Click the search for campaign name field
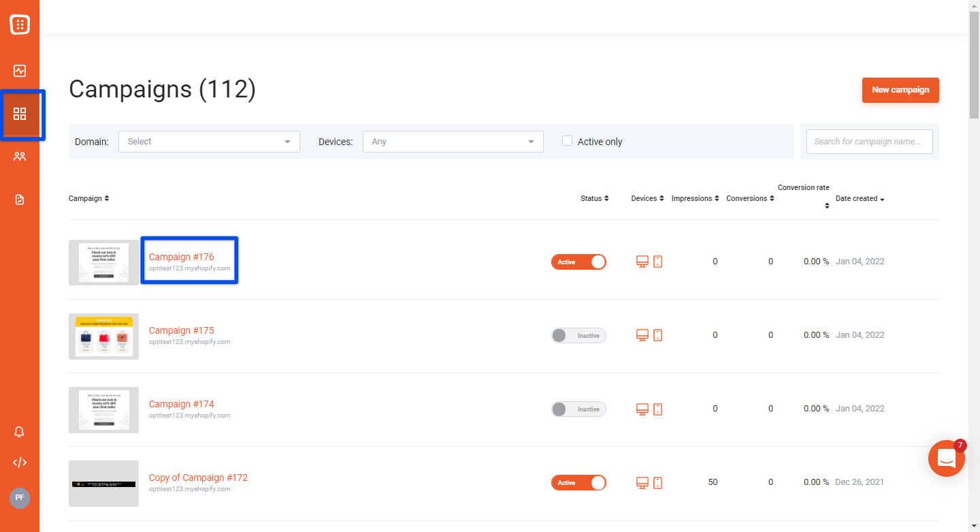 coord(870,142)
